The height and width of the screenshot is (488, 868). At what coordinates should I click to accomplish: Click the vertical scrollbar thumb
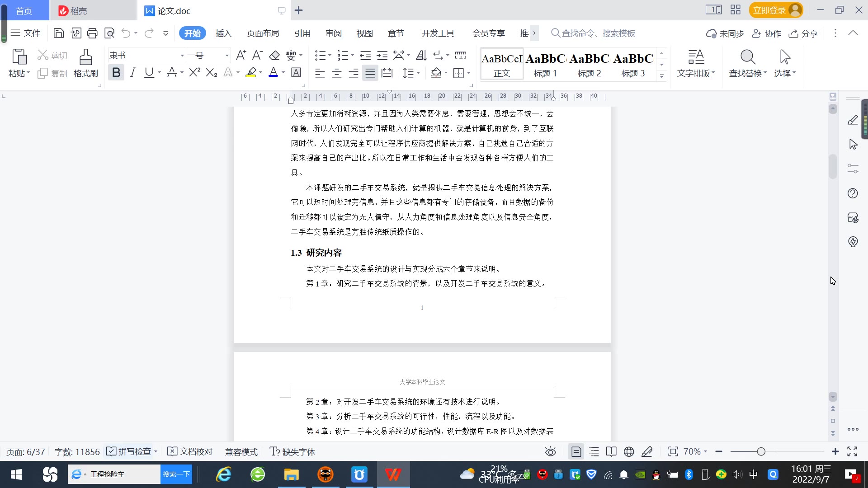click(x=833, y=167)
